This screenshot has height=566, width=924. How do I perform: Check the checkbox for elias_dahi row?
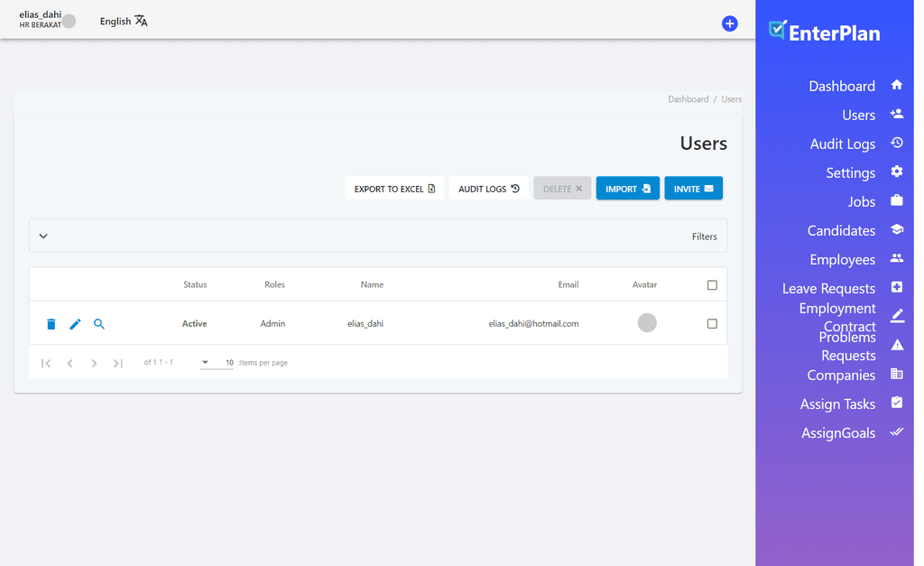712,324
